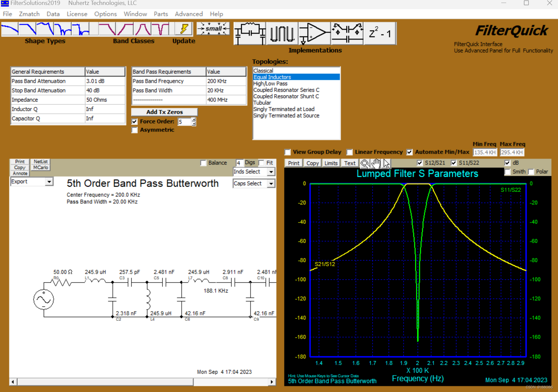This screenshot has height=392, width=558.
Task: Click the Max Freq input field
Action: pos(512,153)
